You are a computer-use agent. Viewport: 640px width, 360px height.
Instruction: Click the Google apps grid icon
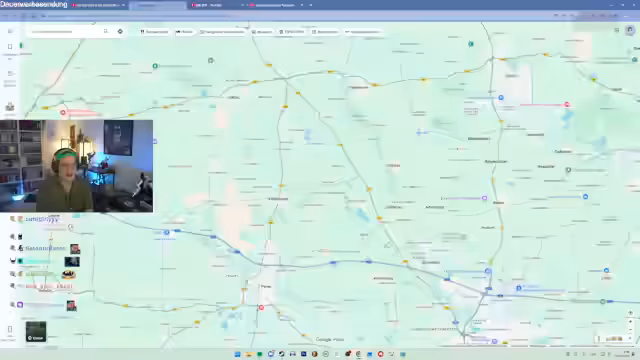[x=617, y=30]
